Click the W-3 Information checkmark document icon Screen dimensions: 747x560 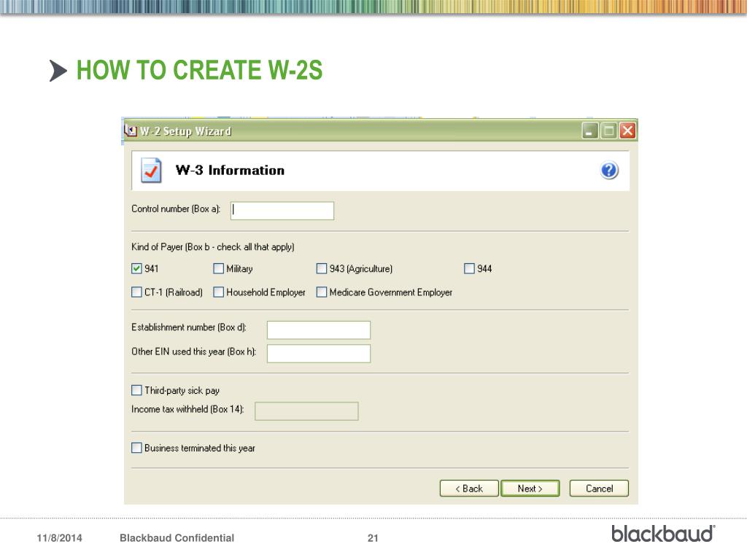pos(151,171)
